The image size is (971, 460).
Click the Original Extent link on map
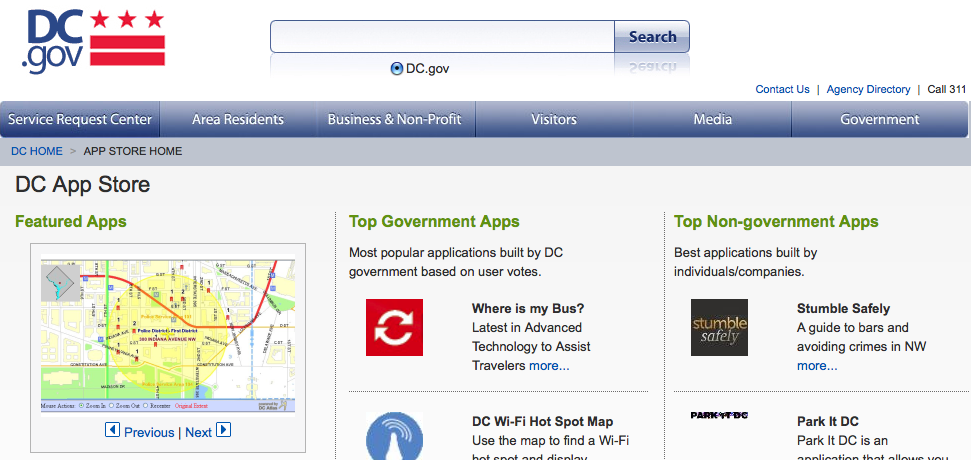(191, 406)
